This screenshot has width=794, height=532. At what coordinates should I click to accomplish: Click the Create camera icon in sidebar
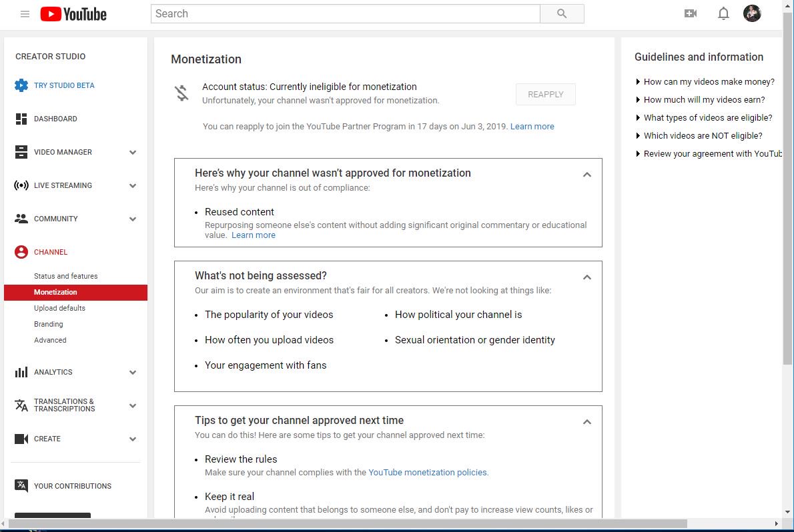[x=21, y=439]
